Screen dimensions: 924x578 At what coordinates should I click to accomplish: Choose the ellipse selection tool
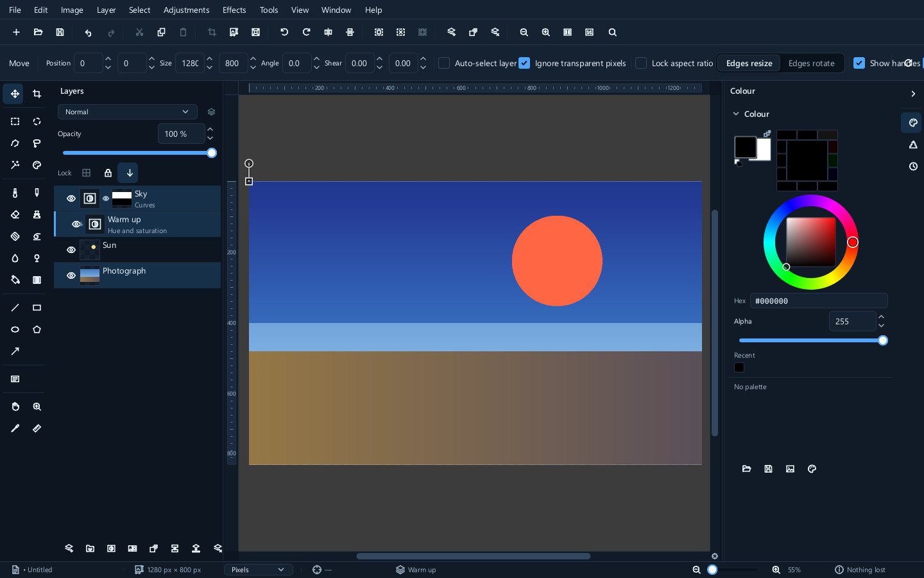click(x=37, y=121)
